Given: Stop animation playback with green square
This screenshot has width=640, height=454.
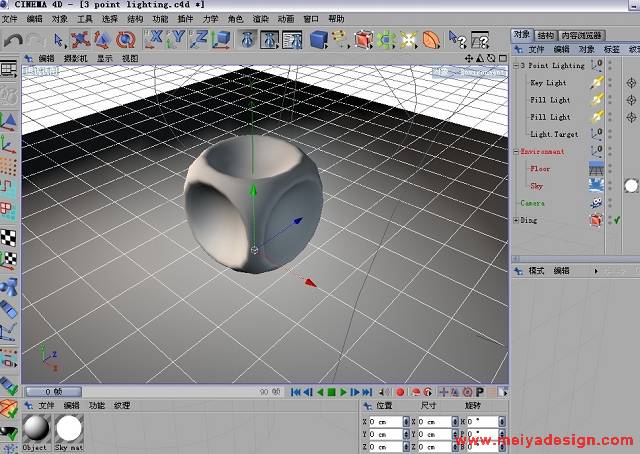Looking at the screenshot, I should click(331, 392).
